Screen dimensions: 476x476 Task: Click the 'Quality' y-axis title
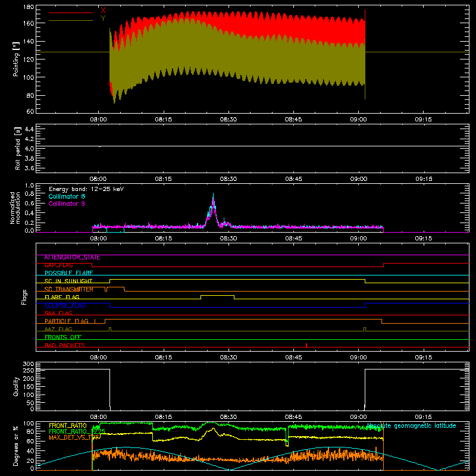coord(16,386)
